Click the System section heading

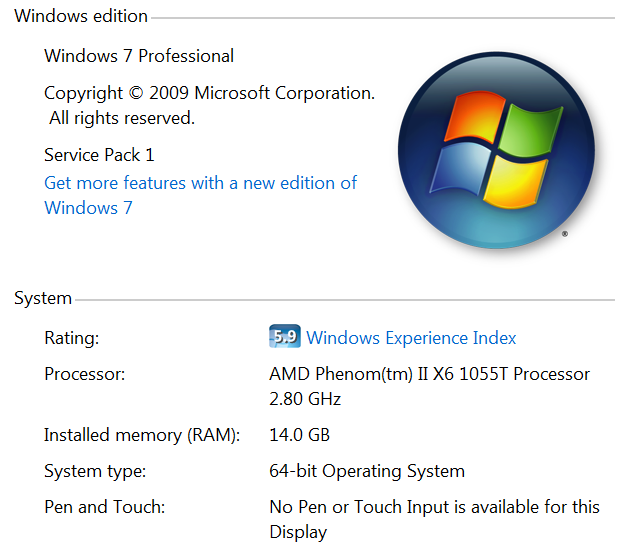pos(43,298)
